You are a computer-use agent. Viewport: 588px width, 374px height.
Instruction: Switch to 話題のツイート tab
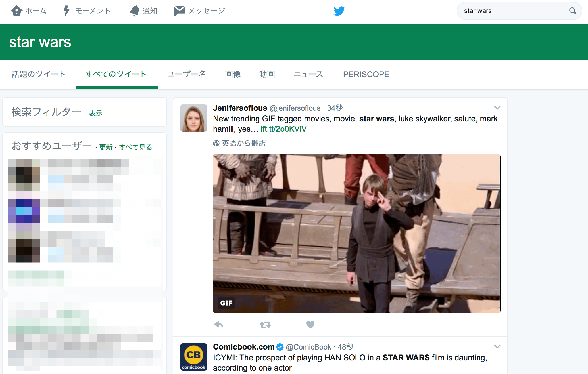tap(39, 74)
